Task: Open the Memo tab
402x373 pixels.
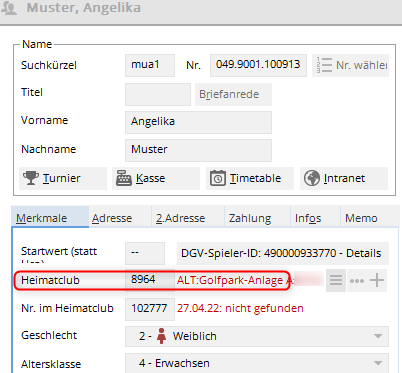Action: coord(361,218)
